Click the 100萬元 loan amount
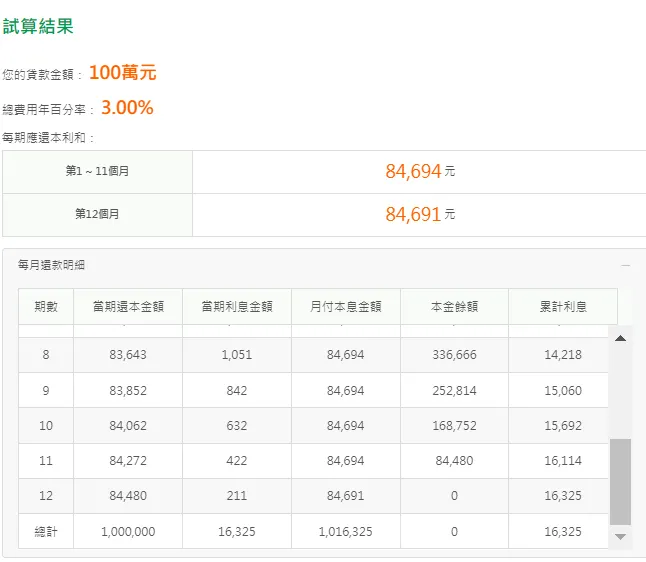 tap(122, 73)
